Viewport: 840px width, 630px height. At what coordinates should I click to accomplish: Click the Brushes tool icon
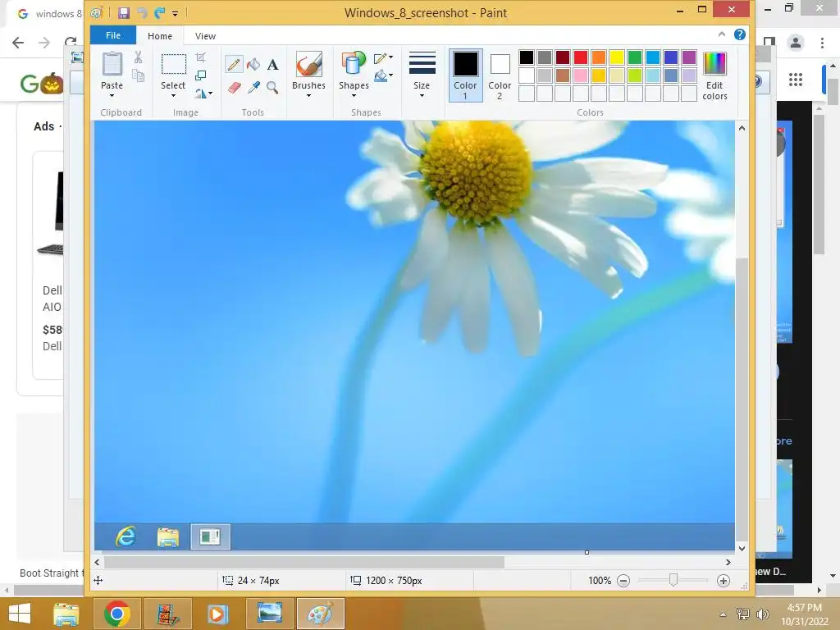tap(309, 64)
